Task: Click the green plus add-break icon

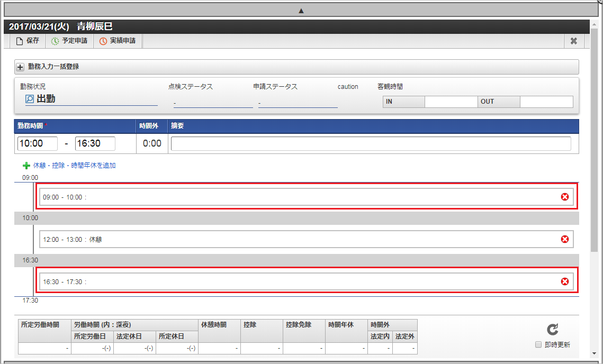Action: pos(26,166)
